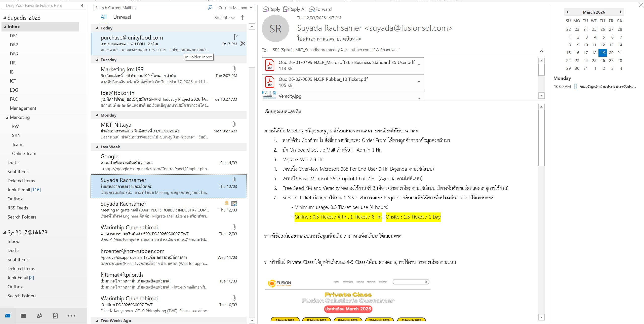The image size is (644, 324).
Task: Click the search magnifier icon
Action: (x=210, y=8)
